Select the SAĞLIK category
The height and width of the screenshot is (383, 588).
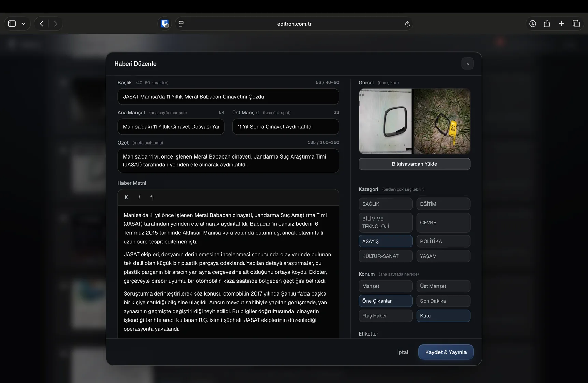click(x=386, y=204)
